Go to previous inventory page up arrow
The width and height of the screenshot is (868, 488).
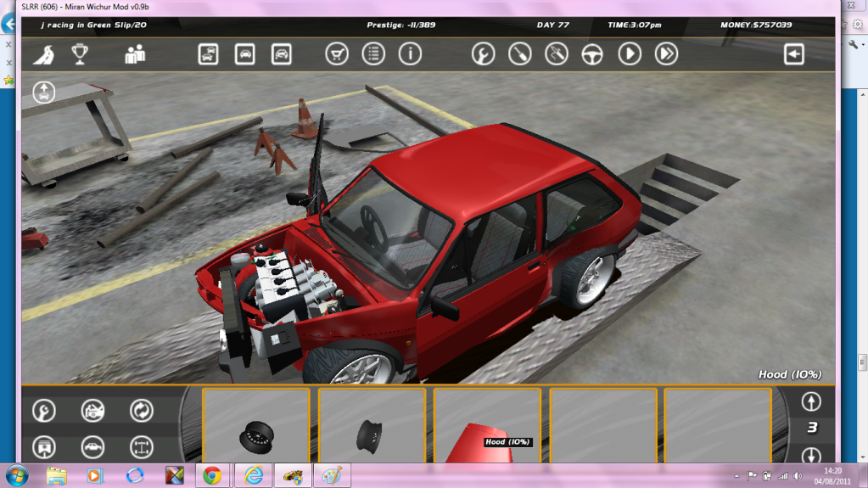click(811, 402)
